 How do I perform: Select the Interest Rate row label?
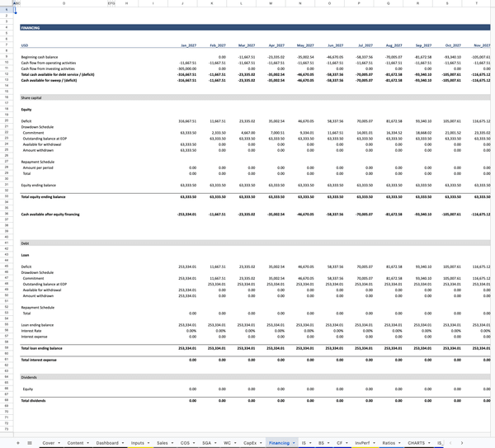point(31,331)
